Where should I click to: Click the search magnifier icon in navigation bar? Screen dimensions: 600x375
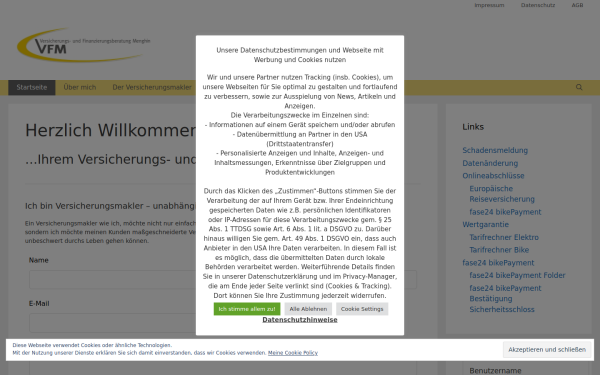click(579, 87)
